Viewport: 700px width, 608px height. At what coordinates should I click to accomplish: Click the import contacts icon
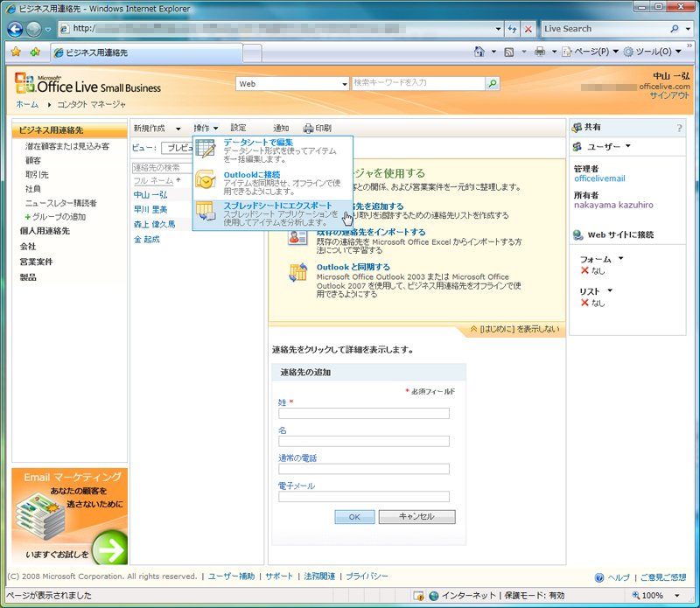tap(297, 237)
